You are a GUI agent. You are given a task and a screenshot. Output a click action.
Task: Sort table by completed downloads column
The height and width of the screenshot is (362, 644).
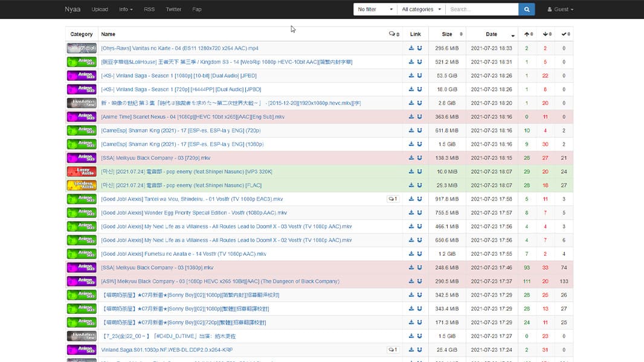click(565, 34)
